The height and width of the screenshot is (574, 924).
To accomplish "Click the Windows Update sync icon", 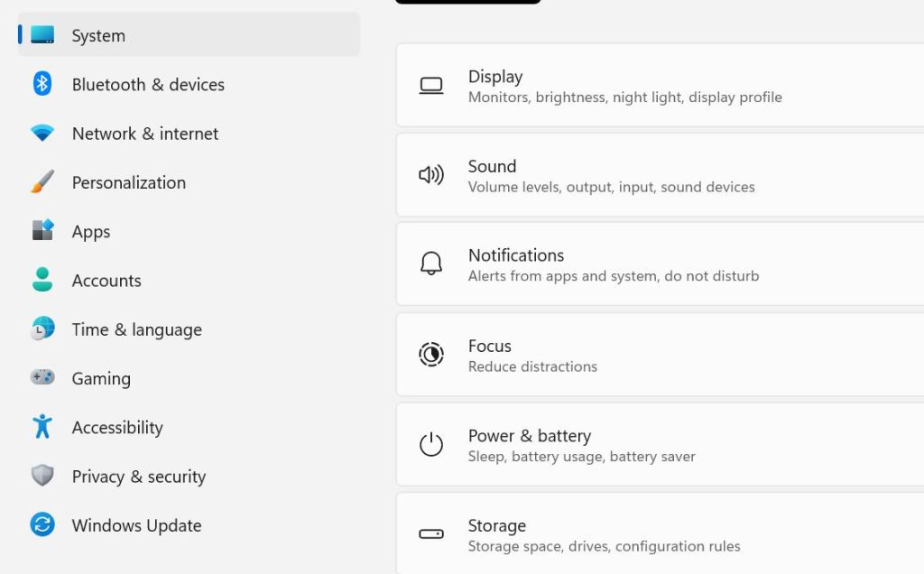I will click(x=42, y=524).
